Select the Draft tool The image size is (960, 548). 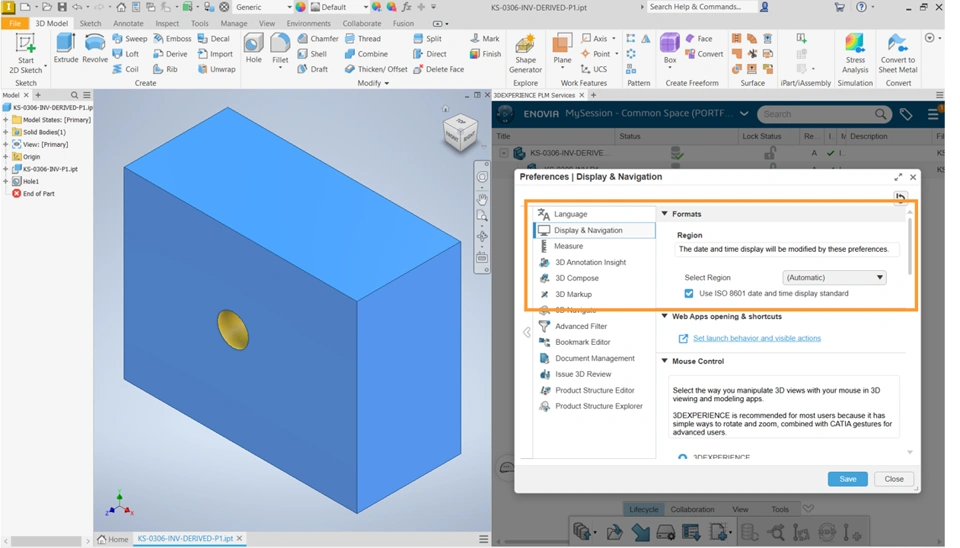point(313,69)
